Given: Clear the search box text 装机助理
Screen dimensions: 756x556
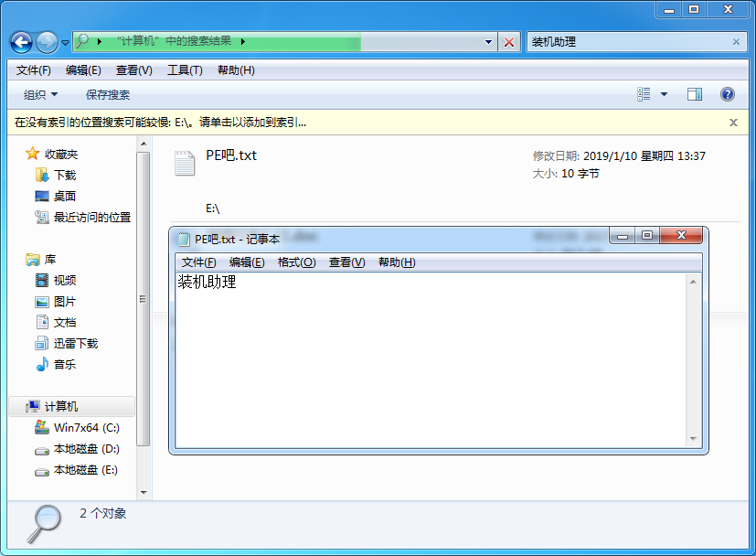Looking at the screenshot, I should [736, 42].
